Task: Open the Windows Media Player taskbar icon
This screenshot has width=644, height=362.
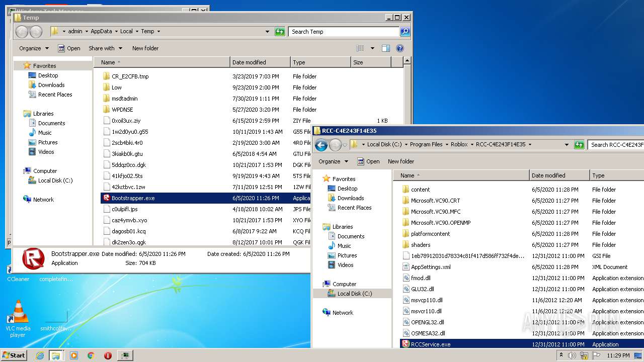Action: coord(74,355)
